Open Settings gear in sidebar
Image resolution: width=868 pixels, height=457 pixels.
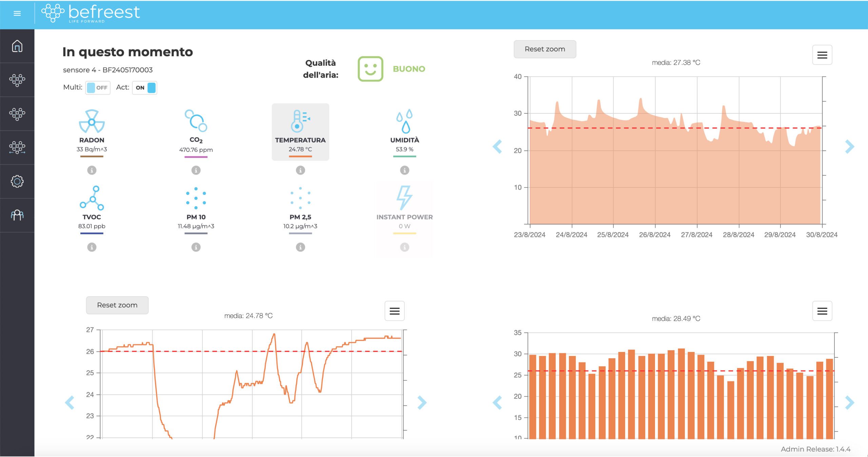point(17,181)
